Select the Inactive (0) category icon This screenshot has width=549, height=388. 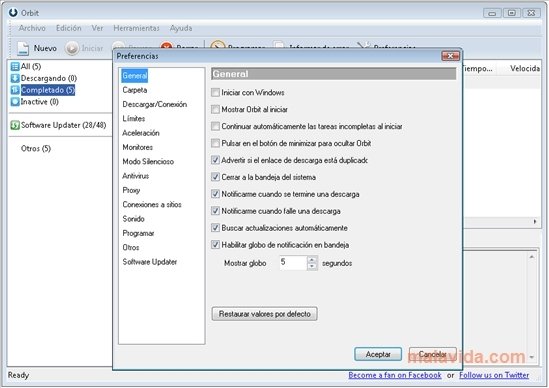[x=15, y=102]
